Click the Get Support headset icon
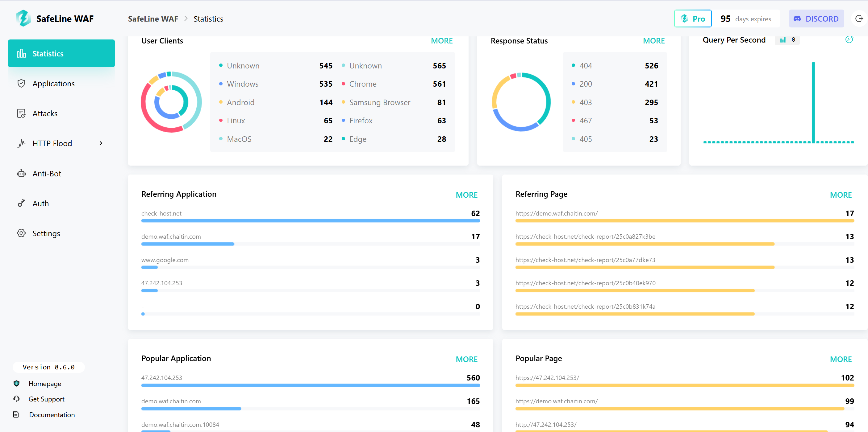This screenshot has width=868, height=432. click(16, 399)
